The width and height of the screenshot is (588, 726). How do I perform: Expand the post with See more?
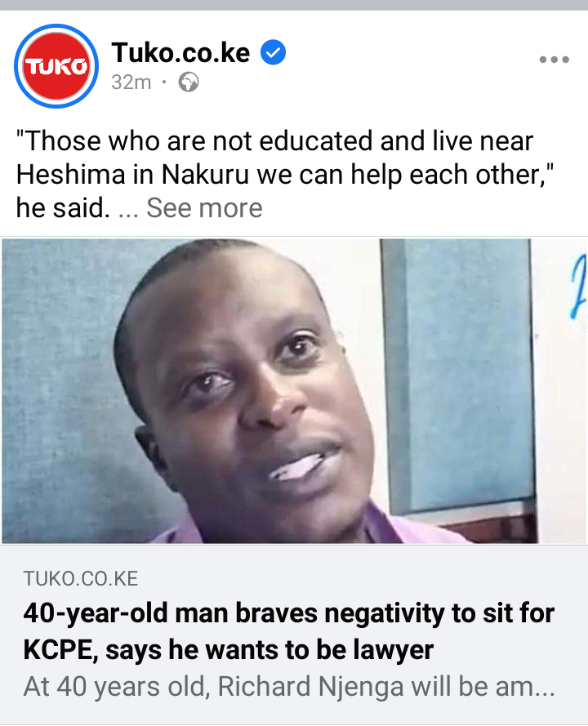click(205, 208)
